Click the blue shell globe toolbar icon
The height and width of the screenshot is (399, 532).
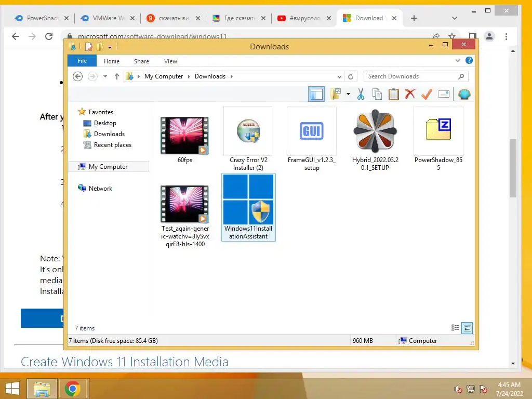(464, 94)
